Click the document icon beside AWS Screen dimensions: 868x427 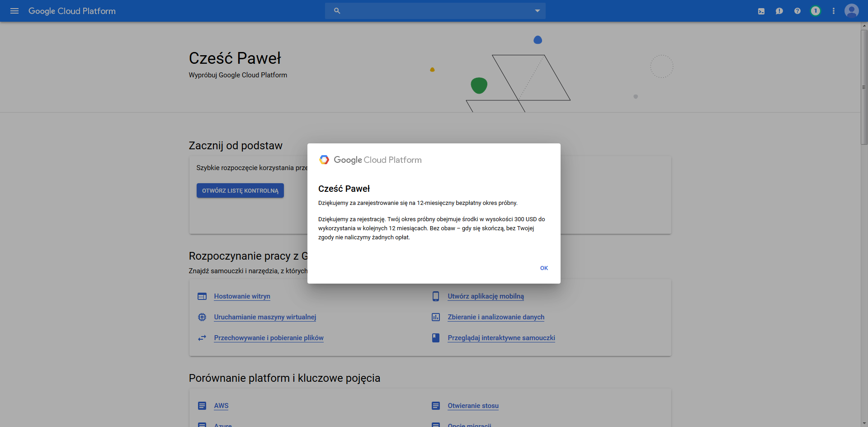pos(202,406)
